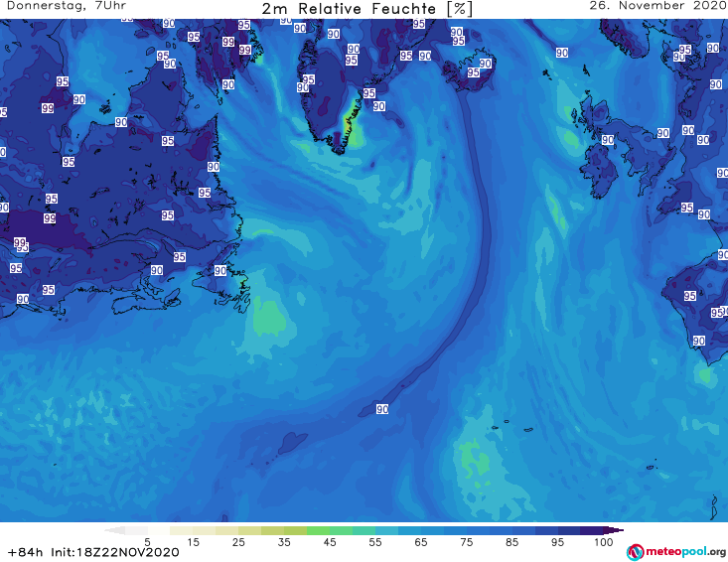Select the title '2m Relative Feuchte [%]'
The width and height of the screenshot is (728, 562).
pyautogui.click(x=366, y=9)
